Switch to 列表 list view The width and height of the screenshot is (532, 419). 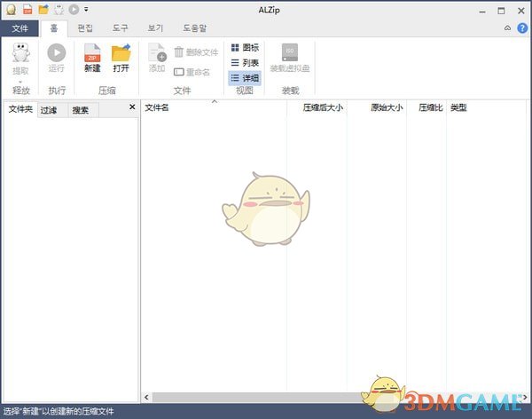(x=245, y=63)
